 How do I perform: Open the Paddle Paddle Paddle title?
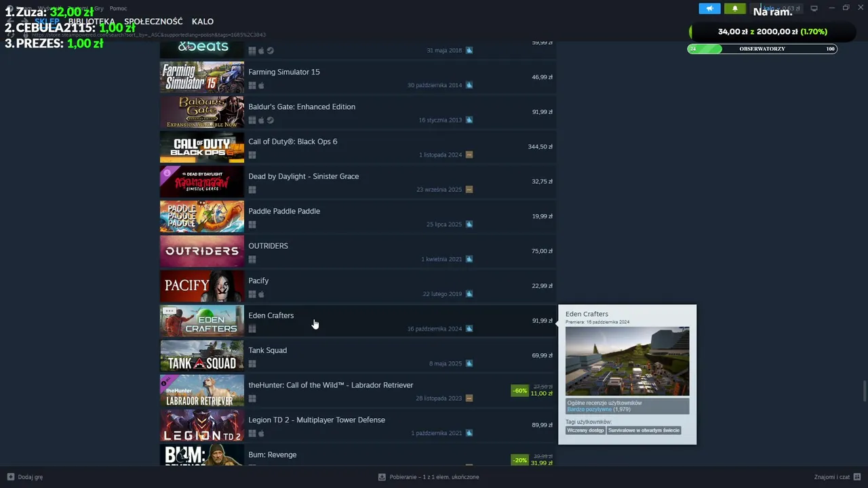[284, 211]
